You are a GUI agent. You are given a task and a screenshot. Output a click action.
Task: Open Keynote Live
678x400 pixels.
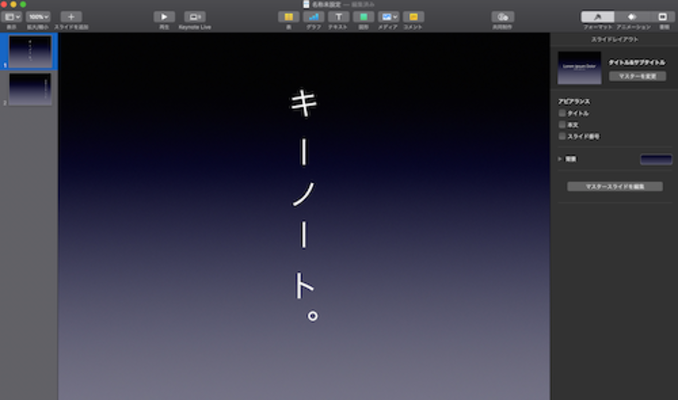click(x=195, y=17)
